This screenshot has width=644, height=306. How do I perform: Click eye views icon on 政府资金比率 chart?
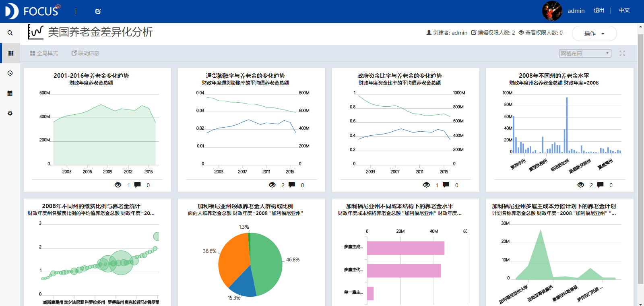[x=426, y=185]
